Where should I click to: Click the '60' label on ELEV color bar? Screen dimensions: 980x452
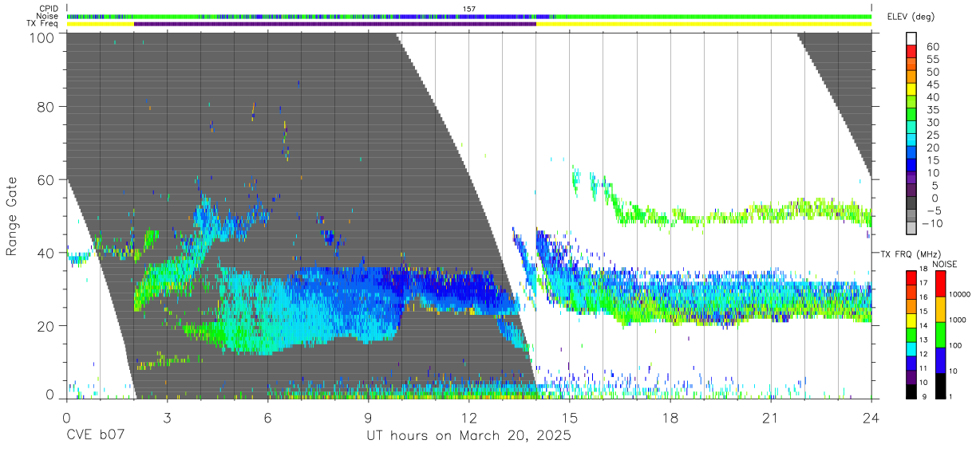[931, 47]
